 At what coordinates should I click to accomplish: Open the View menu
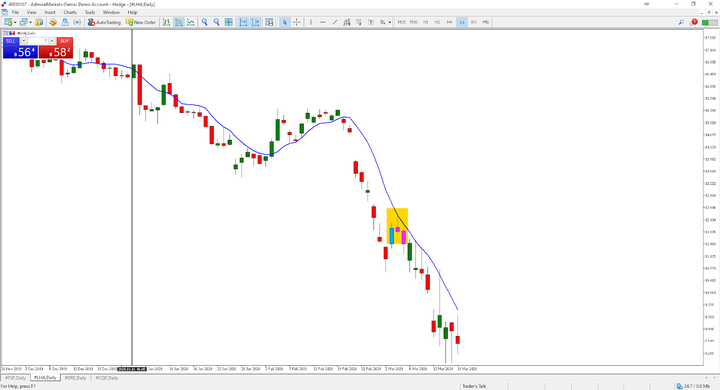tap(31, 12)
